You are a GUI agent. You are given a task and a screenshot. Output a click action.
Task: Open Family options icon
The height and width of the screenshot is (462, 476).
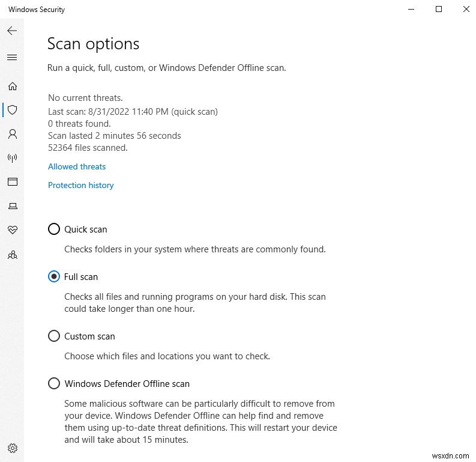coord(12,255)
